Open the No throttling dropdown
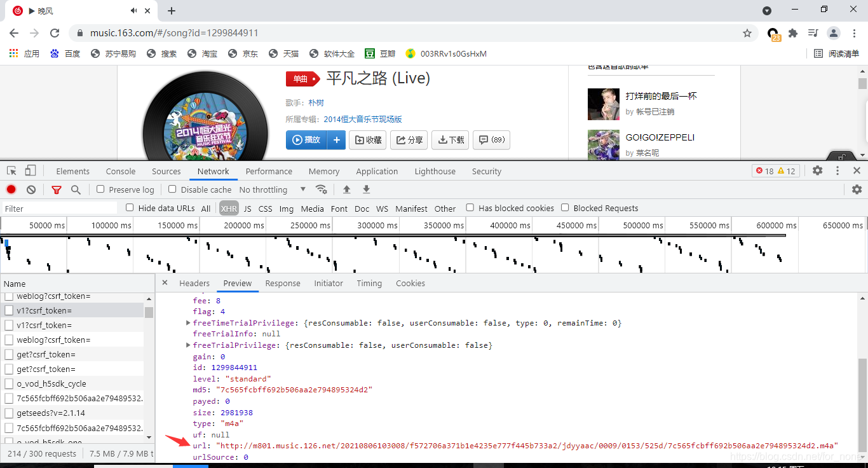Viewport: 868px width, 468px height. pos(270,189)
